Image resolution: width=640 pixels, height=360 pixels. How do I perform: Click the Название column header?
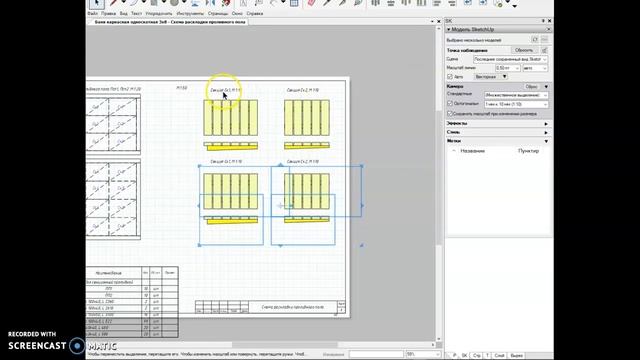(x=473, y=151)
